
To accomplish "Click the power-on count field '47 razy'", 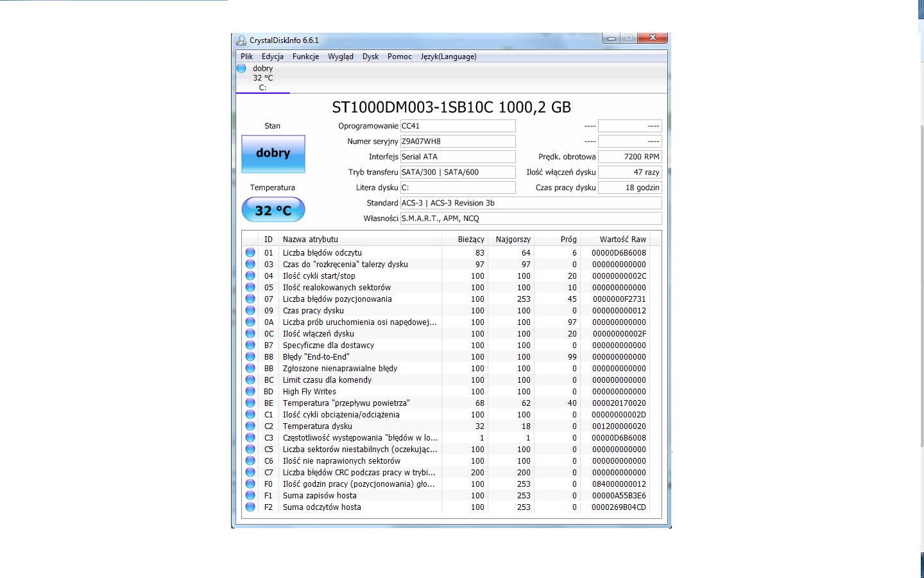I will click(x=630, y=172).
